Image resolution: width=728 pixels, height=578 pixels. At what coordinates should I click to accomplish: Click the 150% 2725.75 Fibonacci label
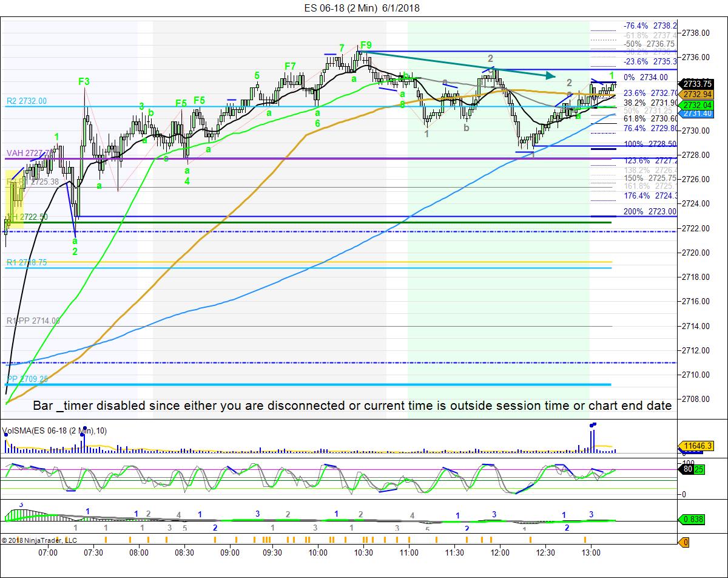tap(650, 178)
